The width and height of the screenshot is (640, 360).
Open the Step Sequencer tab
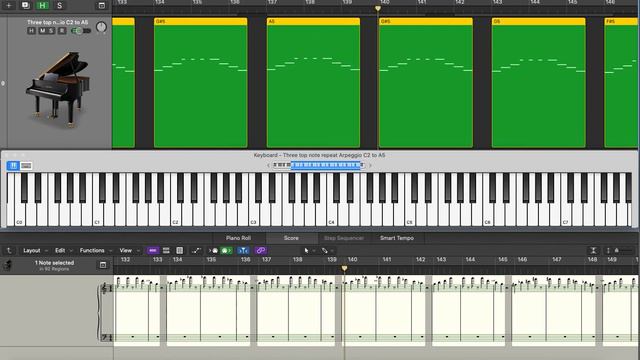coord(344,238)
